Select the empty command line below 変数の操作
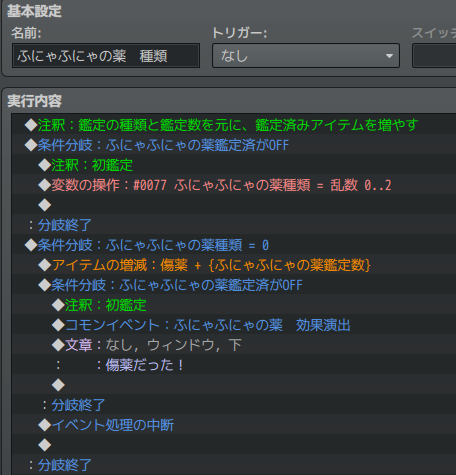 [234, 205]
